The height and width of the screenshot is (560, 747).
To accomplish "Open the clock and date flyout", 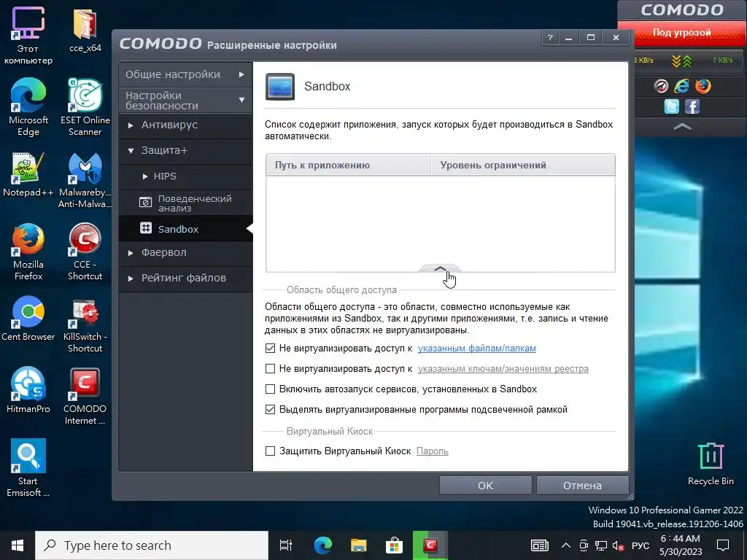I will (681, 545).
